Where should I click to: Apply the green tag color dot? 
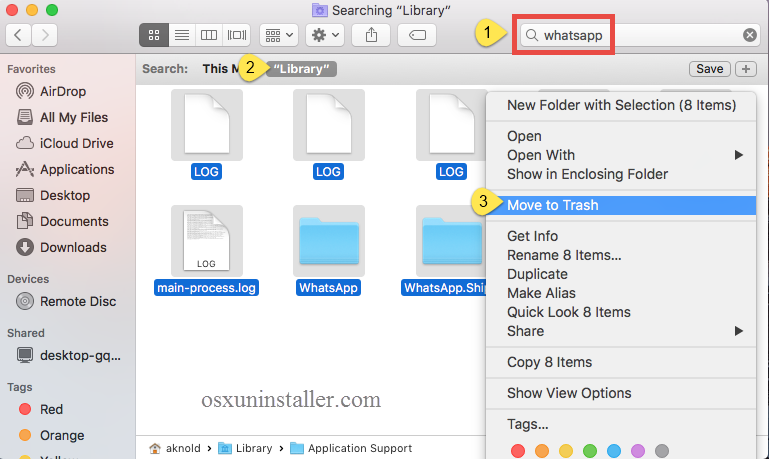(590, 451)
